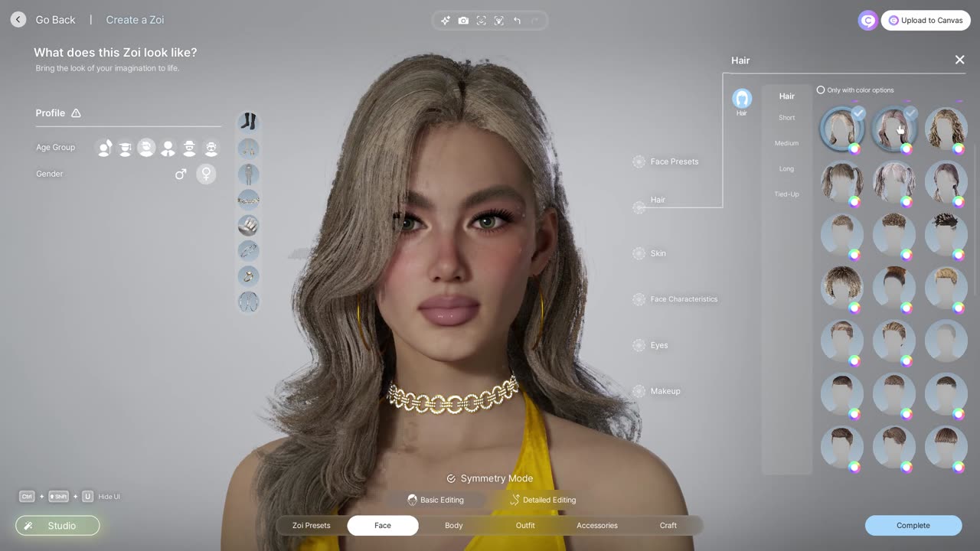Screen dimensions: 980x551
Task: Select the child age group icon
Action: [105, 148]
